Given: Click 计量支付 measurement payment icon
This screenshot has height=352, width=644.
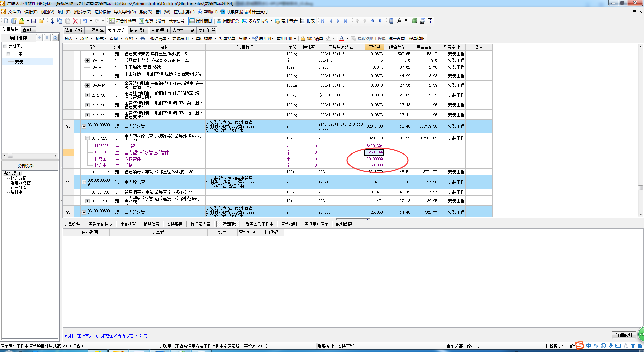Looking at the screenshot, I should click(257, 12).
